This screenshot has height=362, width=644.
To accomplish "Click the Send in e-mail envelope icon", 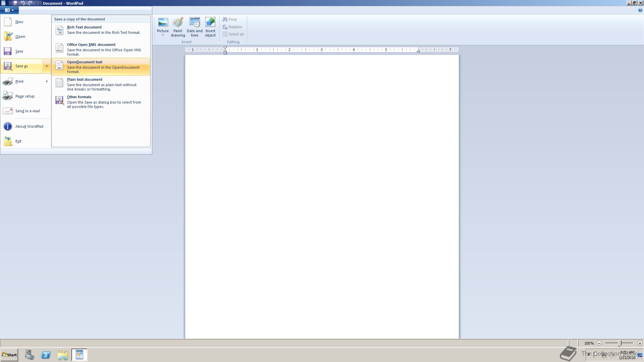I will [x=8, y=111].
